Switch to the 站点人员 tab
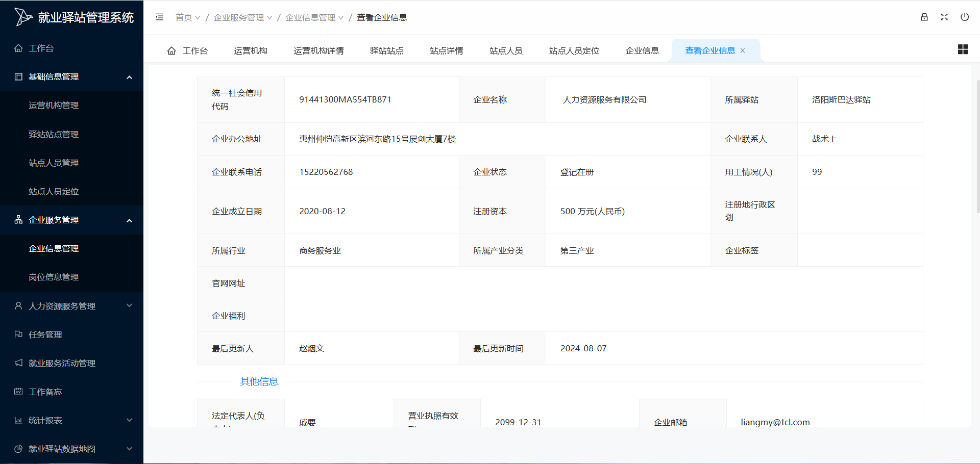This screenshot has height=464, width=980. 506,50
